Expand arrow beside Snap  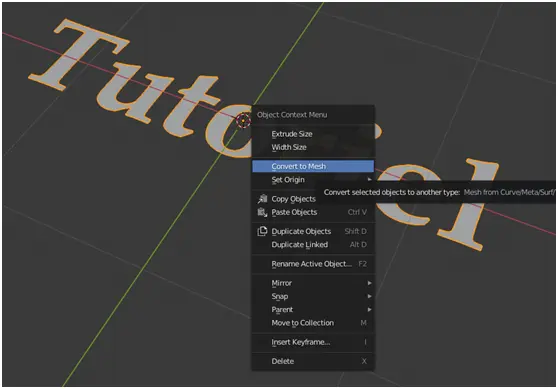369,296
